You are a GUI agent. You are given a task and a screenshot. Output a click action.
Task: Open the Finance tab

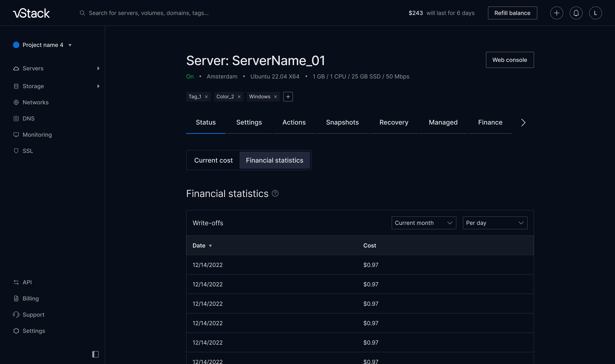(490, 122)
